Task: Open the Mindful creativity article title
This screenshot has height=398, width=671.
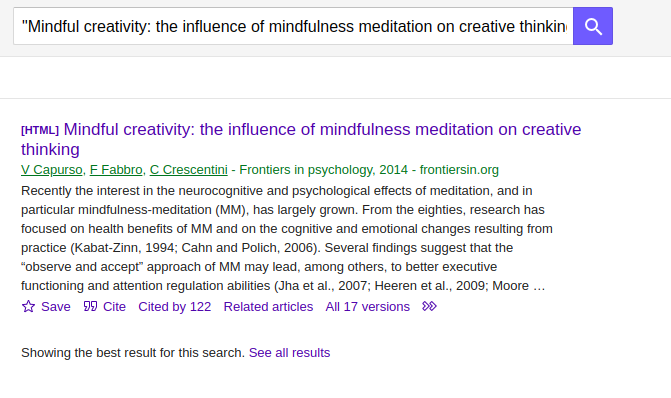Action: [x=301, y=139]
